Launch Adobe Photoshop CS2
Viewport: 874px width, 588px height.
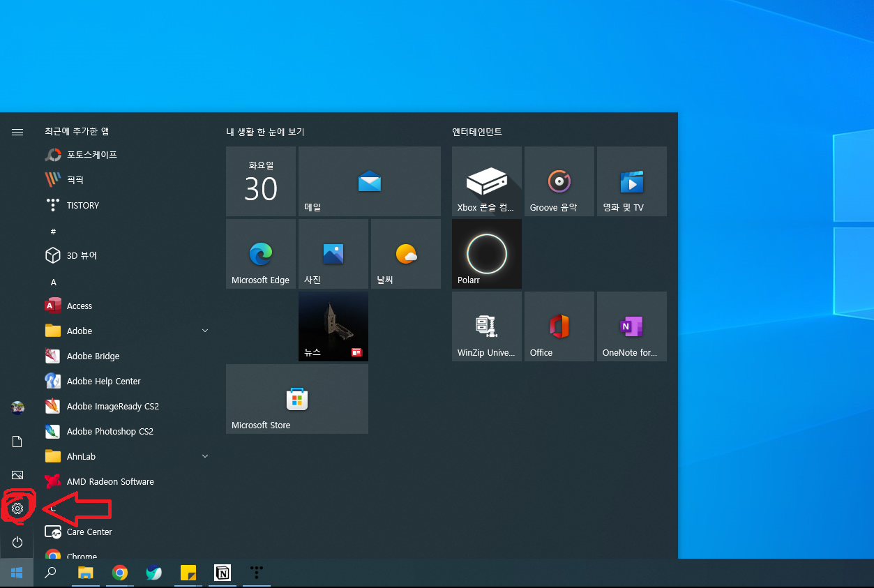[x=126, y=431]
